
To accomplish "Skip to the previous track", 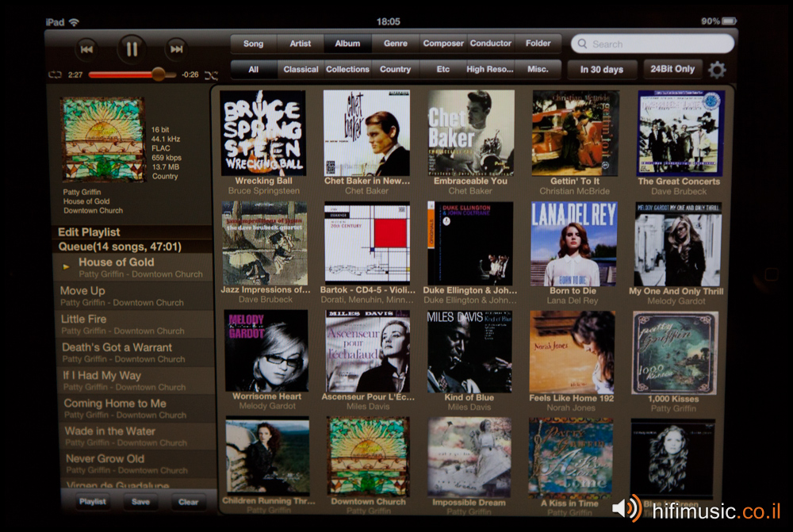I will (86, 49).
